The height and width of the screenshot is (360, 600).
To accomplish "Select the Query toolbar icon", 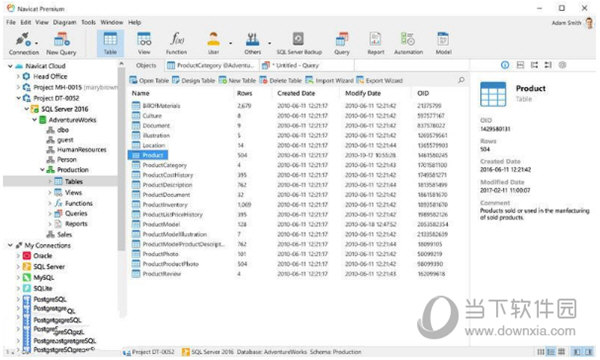I will (342, 44).
